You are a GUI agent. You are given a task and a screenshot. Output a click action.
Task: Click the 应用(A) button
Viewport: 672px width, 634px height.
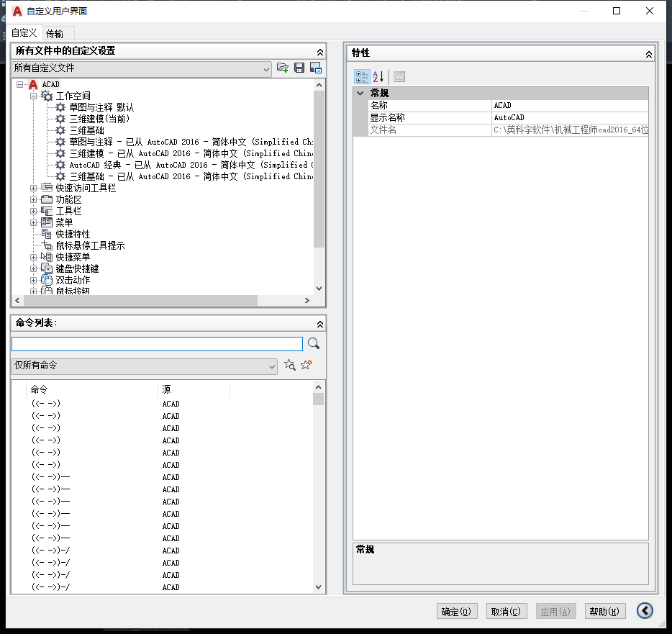(x=556, y=612)
